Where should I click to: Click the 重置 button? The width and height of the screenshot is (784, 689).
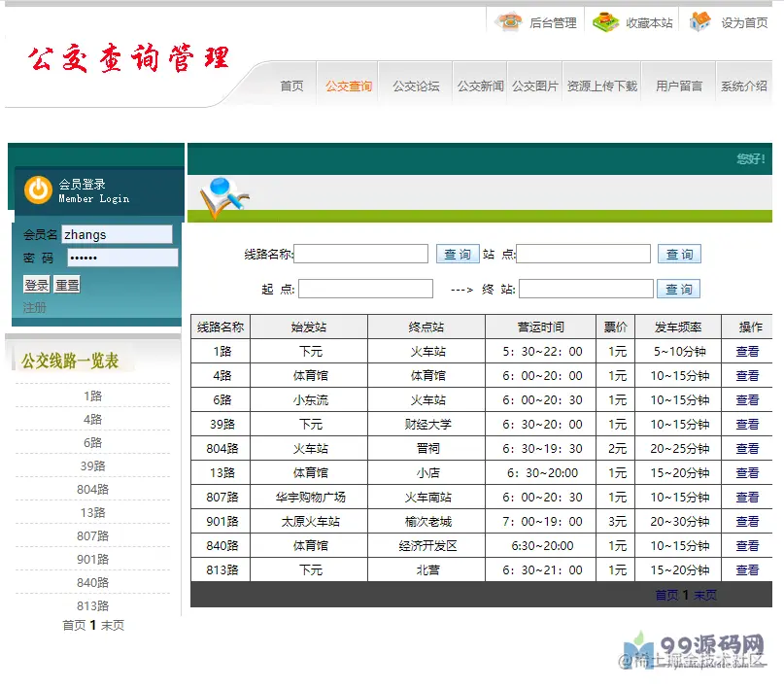(x=67, y=285)
